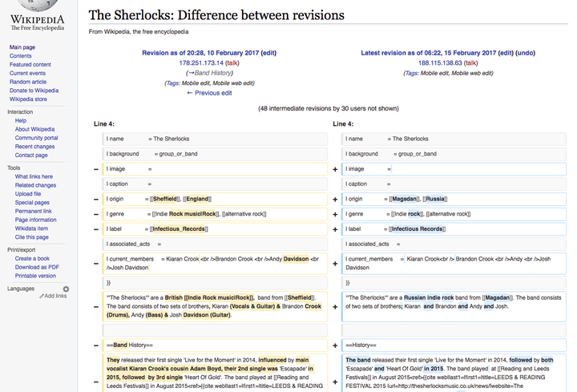Click Cite this page
This screenshot has width=577, height=392.
(31, 237)
